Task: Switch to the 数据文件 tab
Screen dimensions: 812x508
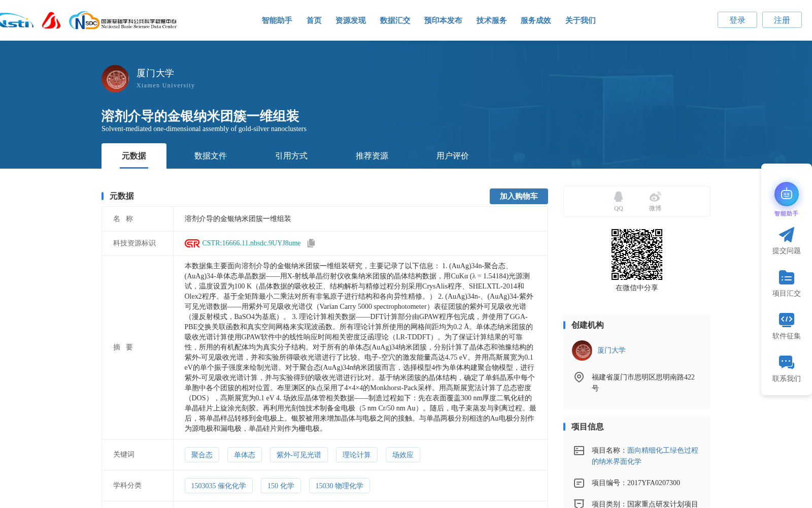Action: (x=211, y=156)
